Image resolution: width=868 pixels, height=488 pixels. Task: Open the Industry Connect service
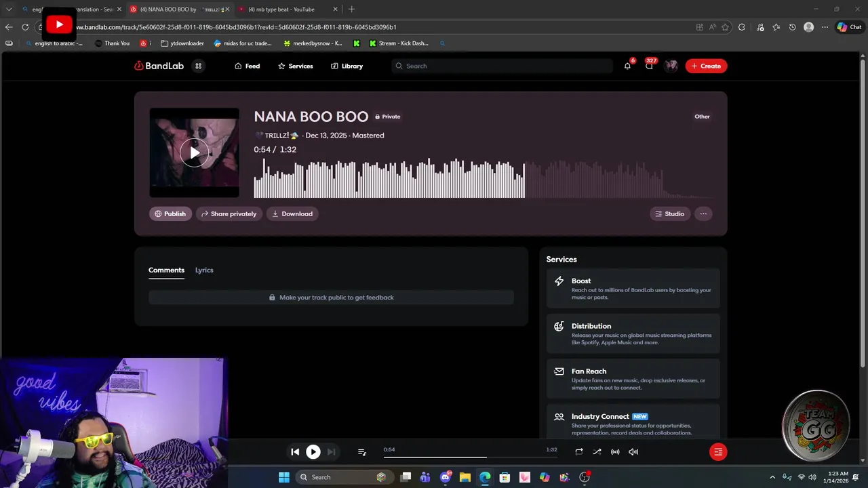[x=633, y=422]
